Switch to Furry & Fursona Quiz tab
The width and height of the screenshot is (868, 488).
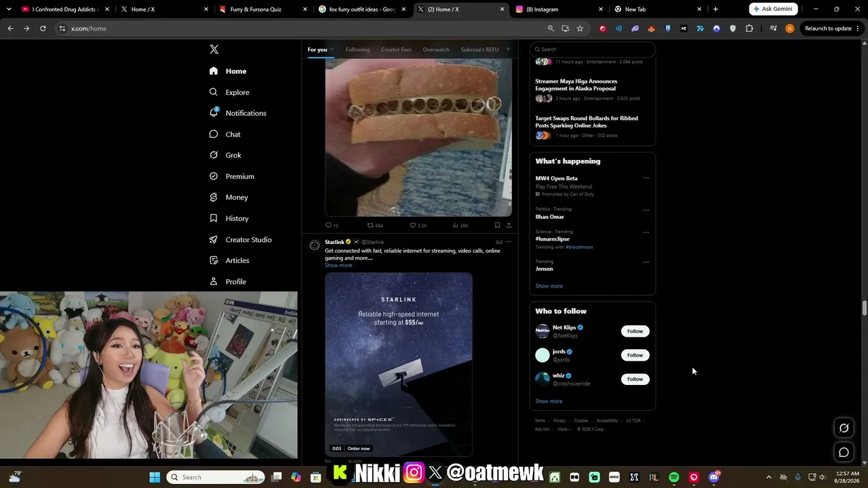264,9
